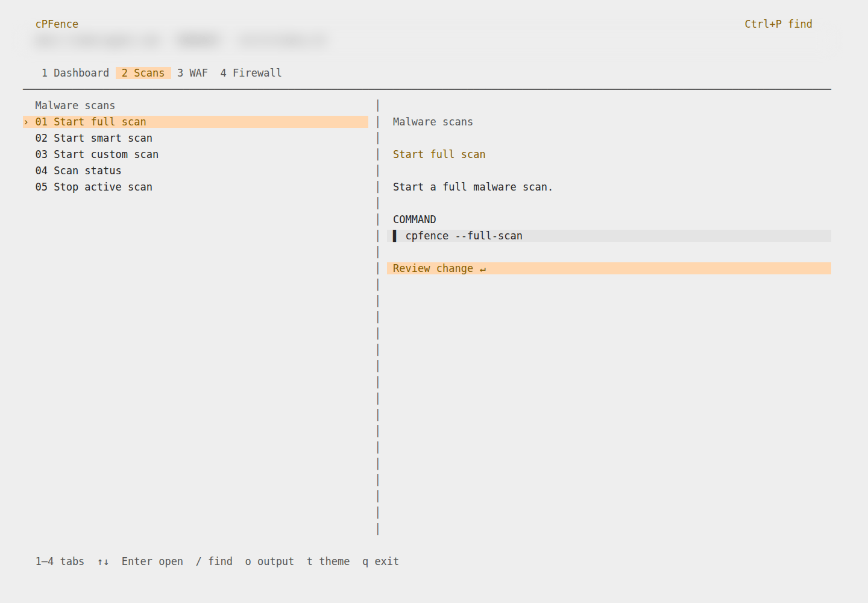This screenshot has height=603, width=868.
Task: Toggle theme via 't theme' hint
Action: coord(328,561)
